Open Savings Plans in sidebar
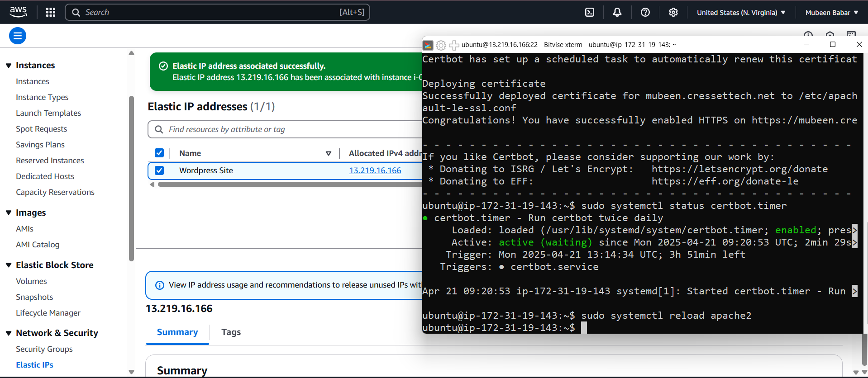868x378 pixels. [40, 145]
